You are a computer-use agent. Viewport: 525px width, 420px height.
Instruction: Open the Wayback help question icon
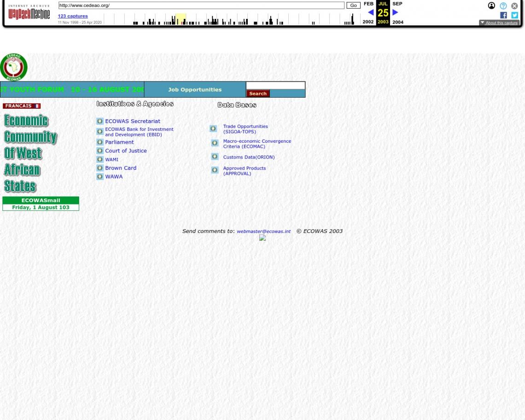pyautogui.click(x=503, y=6)
